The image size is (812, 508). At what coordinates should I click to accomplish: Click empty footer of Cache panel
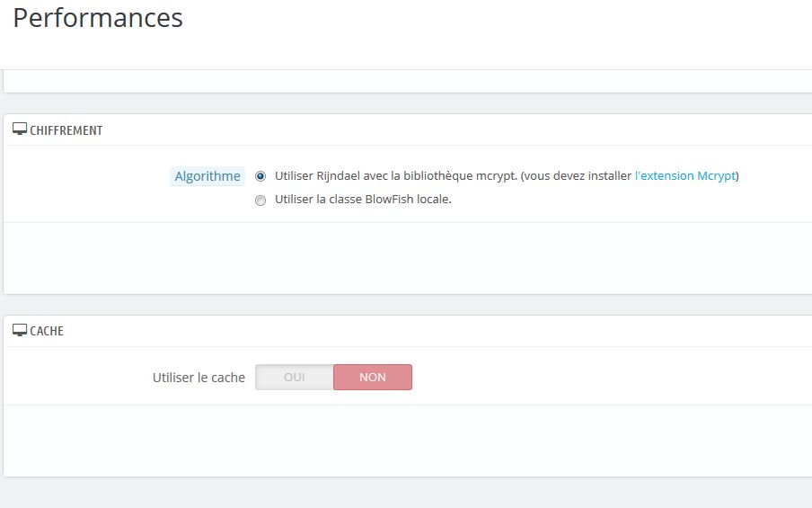coord(408,441)
